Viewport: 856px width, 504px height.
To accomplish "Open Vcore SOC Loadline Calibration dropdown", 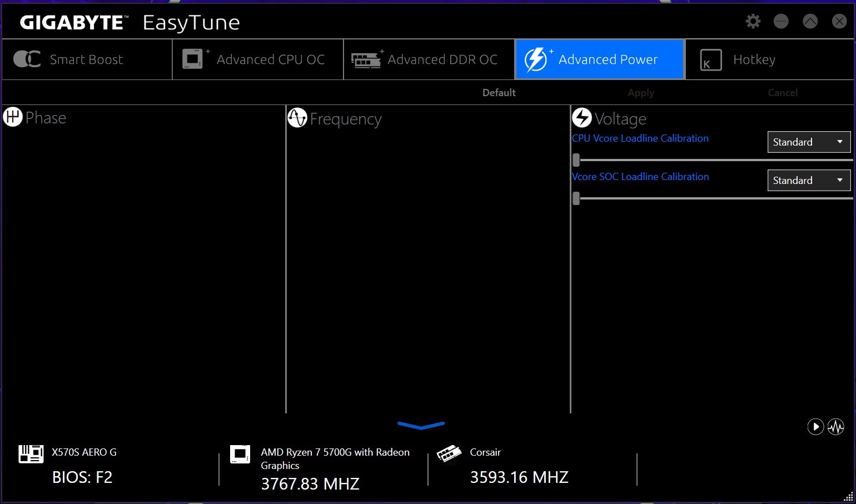I will 809,181.
